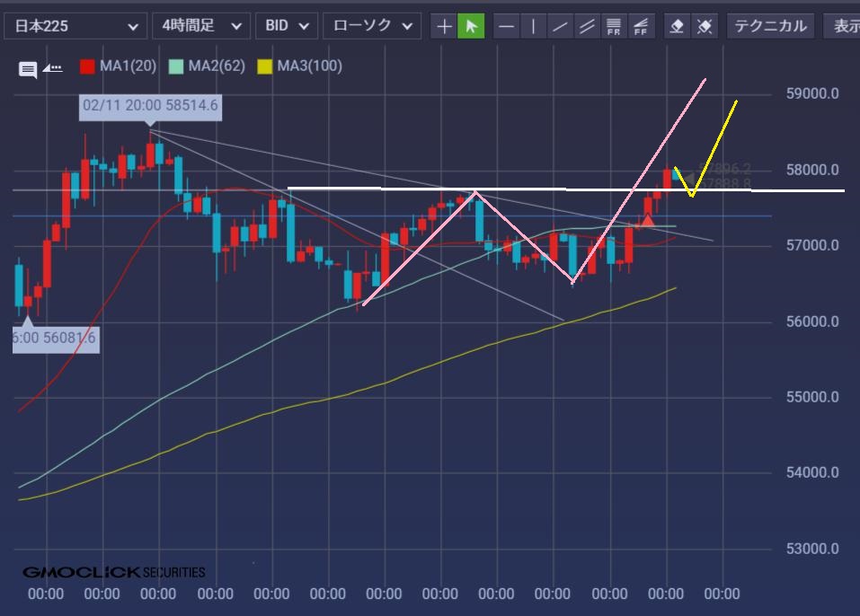
Task: Choose the horizontal line drawing tool
Action: click(x=507, y=26)
